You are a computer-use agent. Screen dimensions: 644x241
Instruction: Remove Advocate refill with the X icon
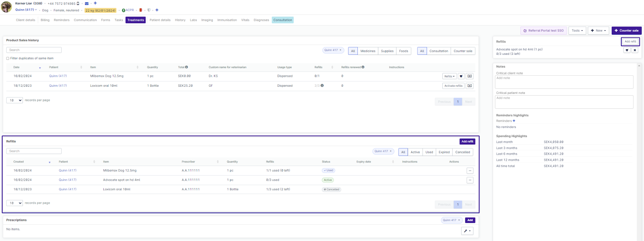click(635, 50)
